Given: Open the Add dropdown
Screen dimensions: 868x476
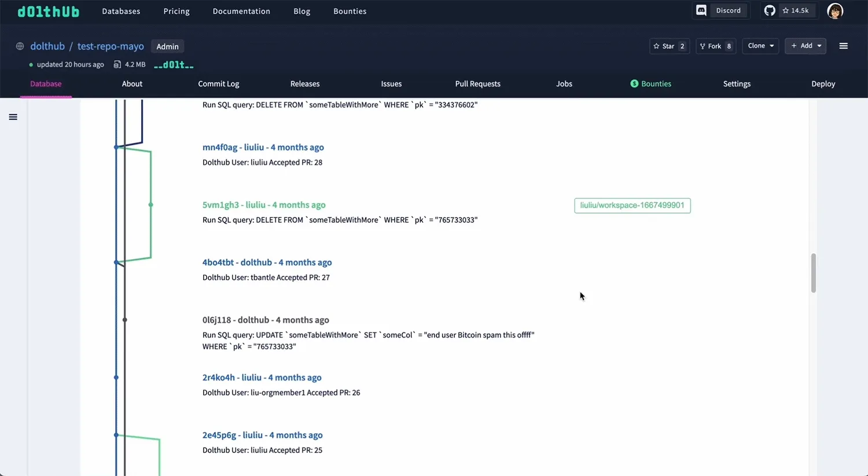Looking at the screenshot, I should pos(805,46).
